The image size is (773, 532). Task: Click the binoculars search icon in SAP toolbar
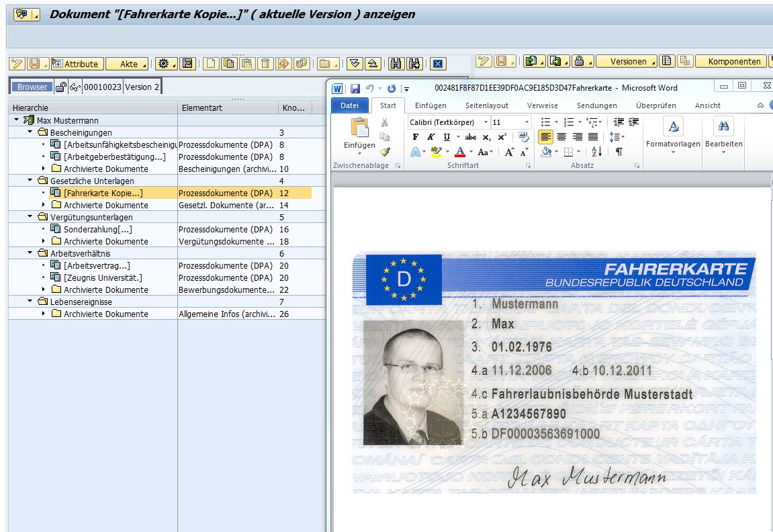(396, 64)
